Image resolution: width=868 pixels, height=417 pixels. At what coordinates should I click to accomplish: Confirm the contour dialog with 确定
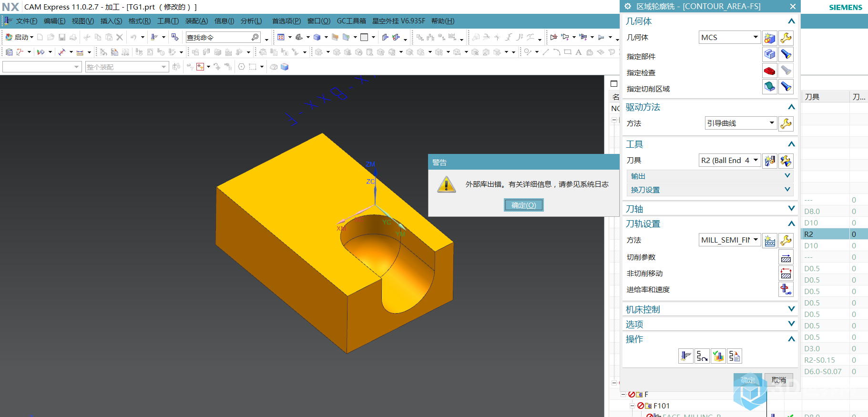point(748,380)
